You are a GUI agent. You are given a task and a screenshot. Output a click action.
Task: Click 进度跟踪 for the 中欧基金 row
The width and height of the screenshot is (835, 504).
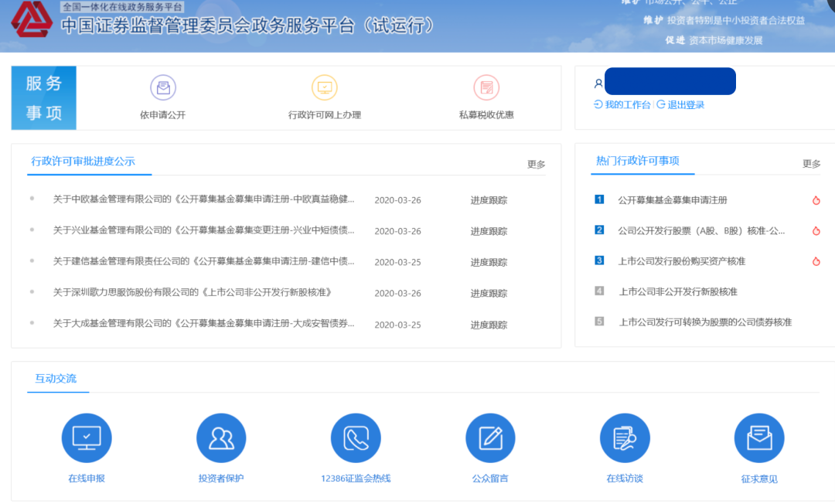[x=489, y=200]
